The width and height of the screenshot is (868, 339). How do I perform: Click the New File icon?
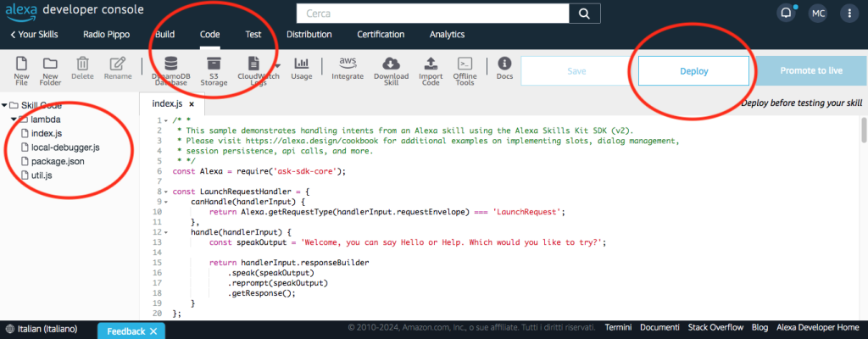point(22,64)
